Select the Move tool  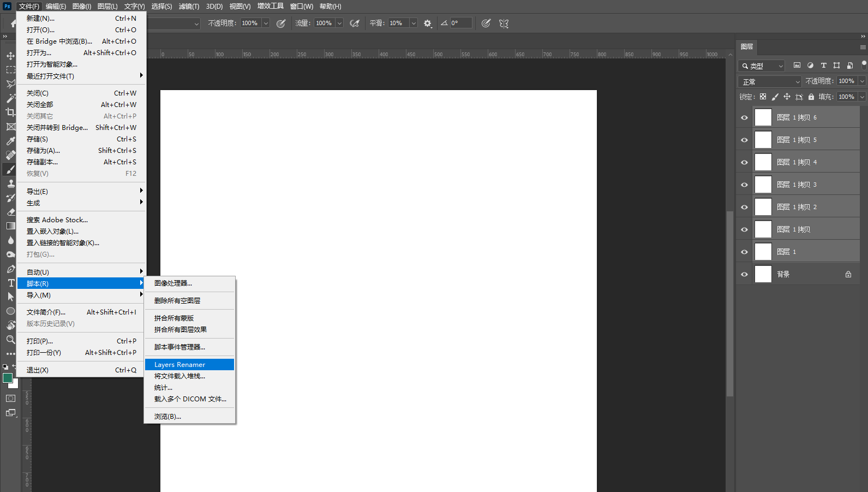pos(10,56)
